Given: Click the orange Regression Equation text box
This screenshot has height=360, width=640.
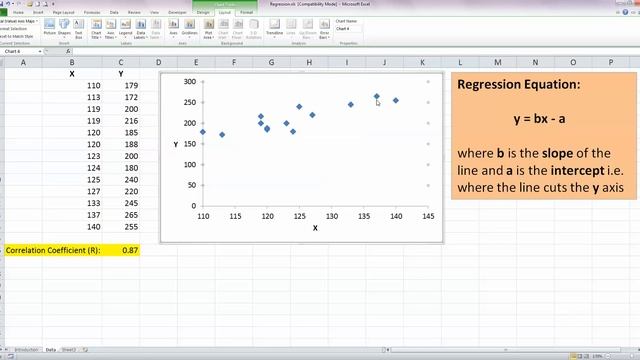Looking at the screenshot, I should [x=544, y=136].
